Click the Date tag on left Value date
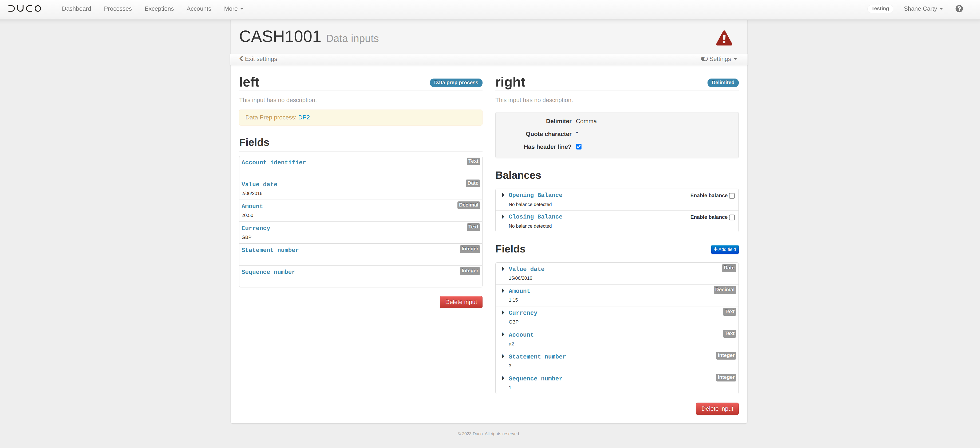Screen dimensions: 980x448 tap(472, 183)
